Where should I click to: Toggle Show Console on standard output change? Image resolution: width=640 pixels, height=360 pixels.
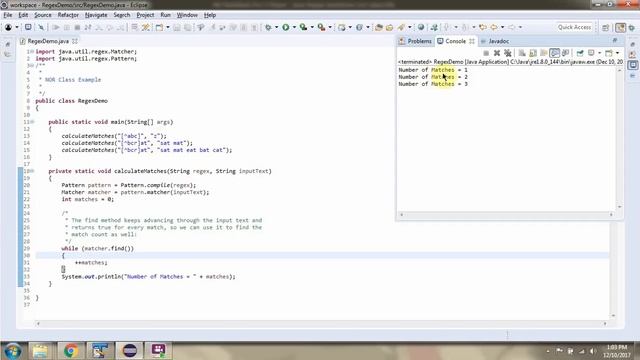coord(554,53)
